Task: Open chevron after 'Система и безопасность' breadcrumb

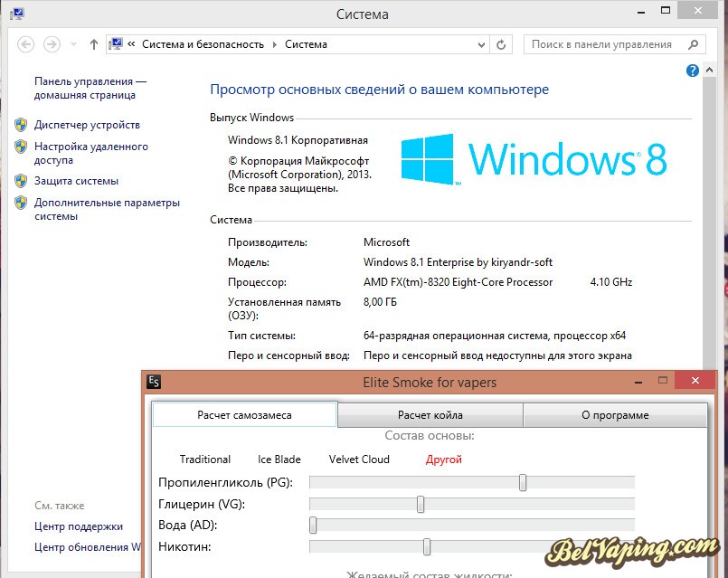Action: [274, 44]
